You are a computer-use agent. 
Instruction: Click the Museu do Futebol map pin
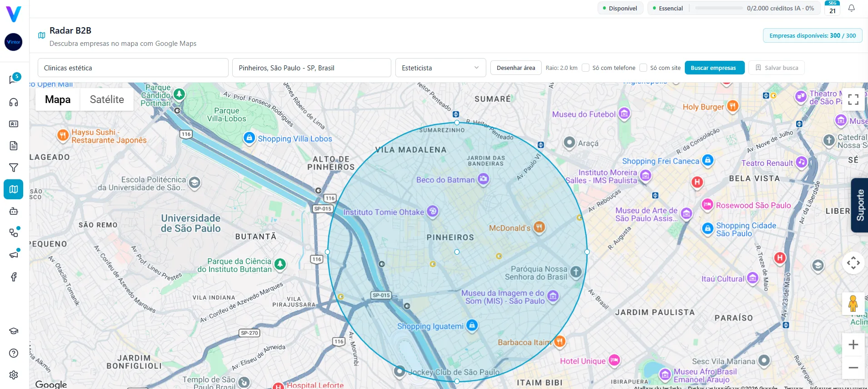pos(624,113)
